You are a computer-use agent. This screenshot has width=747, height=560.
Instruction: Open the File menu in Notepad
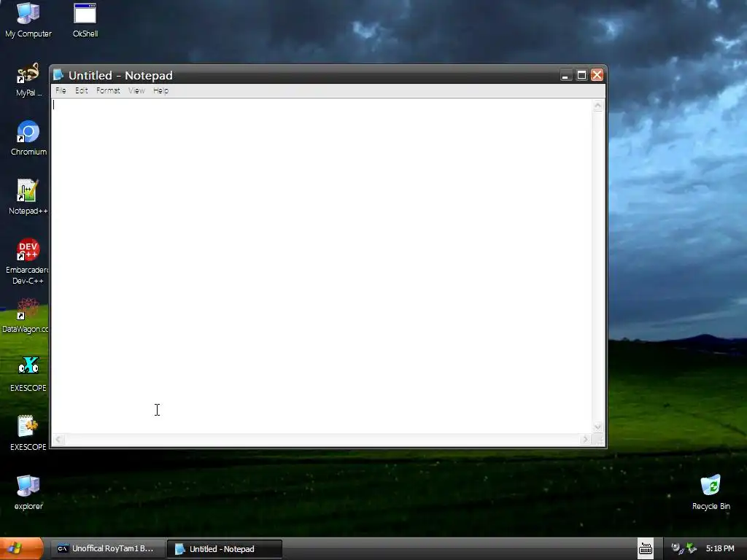61,90
